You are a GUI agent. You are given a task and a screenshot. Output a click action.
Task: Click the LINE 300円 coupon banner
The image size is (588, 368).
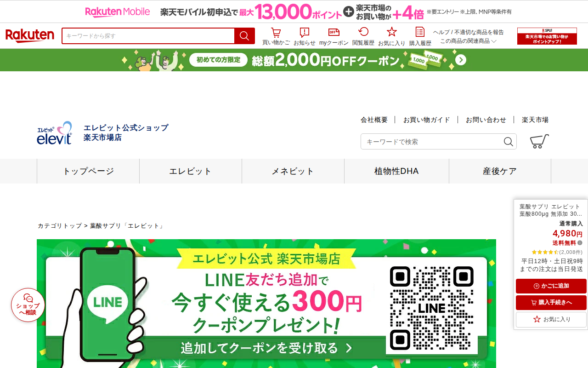click(x=266, y=304)
